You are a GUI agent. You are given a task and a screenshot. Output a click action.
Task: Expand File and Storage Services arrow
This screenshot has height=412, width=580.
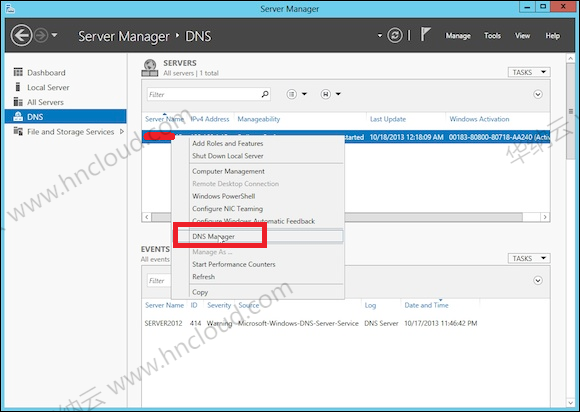pos(122,131)
